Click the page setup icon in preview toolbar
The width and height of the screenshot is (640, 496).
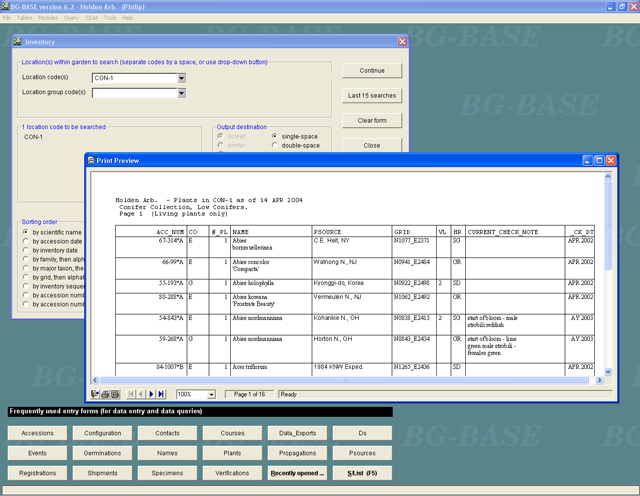coord(115,394)
